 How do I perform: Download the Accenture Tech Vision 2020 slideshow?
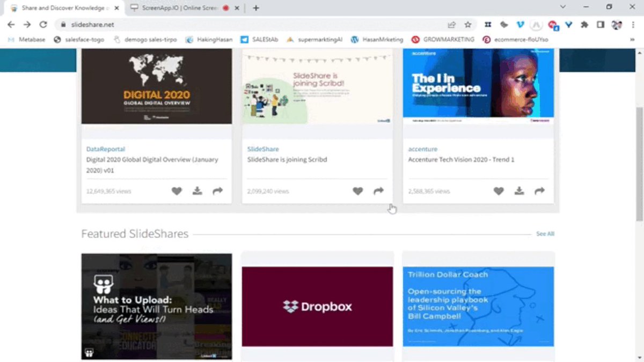point(519,191)
